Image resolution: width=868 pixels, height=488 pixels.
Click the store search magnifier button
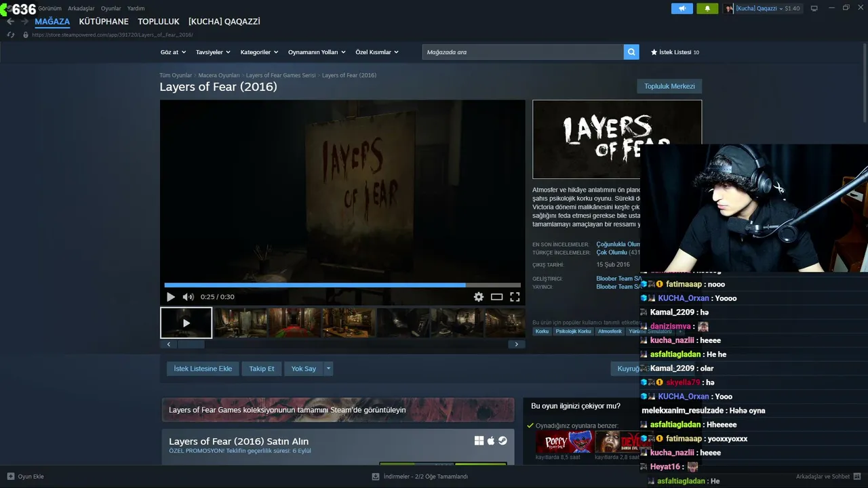pyautogui.click(x=631, y=52)
